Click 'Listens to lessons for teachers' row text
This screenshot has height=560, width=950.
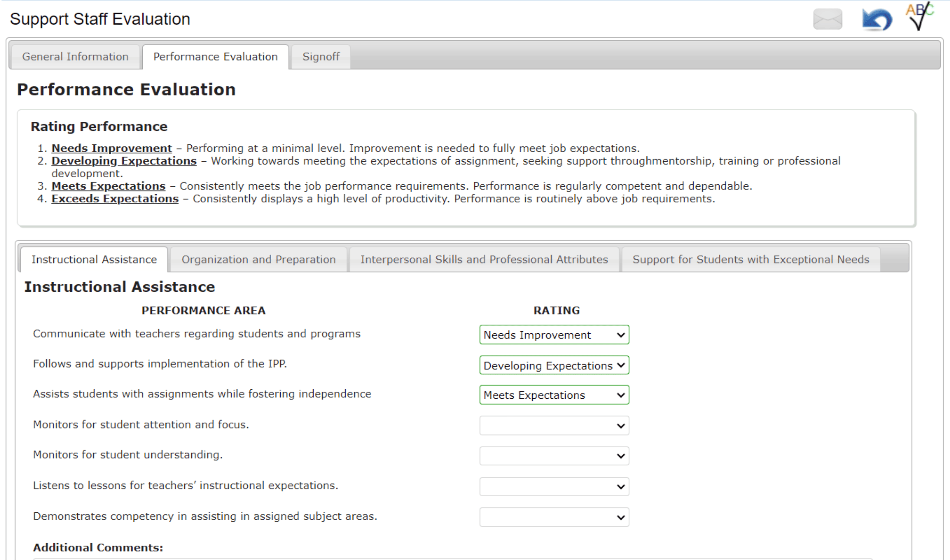coord(186,485)
